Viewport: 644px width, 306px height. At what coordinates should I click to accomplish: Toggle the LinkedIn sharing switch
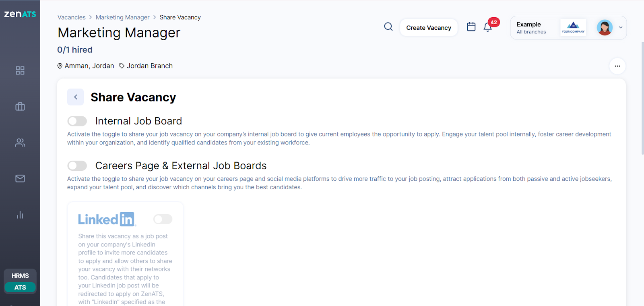click(163, 219)
